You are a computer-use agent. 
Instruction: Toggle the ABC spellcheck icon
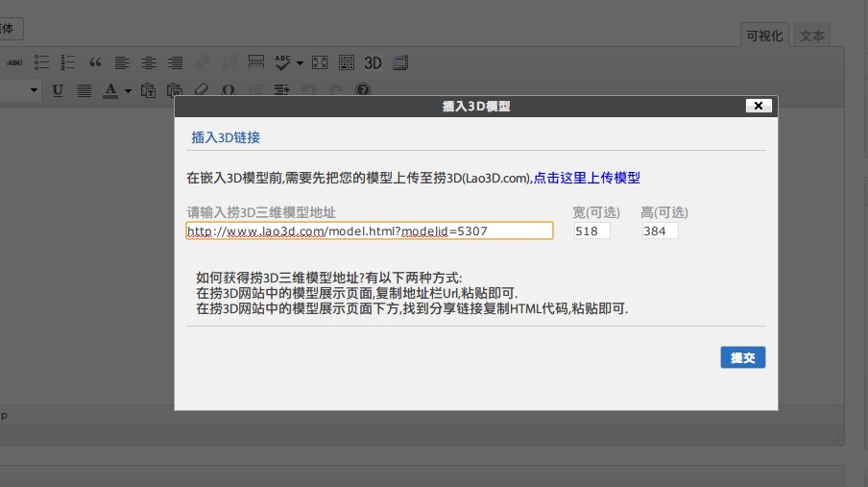pos(282,62)
